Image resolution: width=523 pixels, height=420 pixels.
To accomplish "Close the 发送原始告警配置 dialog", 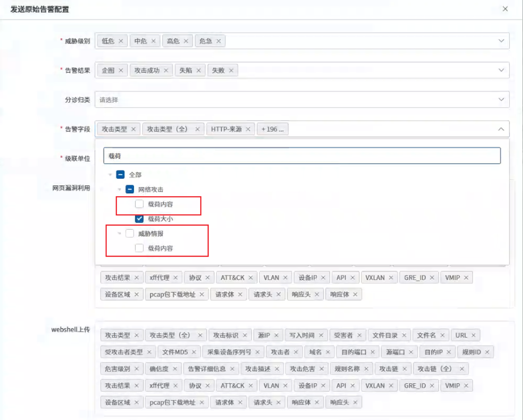I will click(505, 9).
